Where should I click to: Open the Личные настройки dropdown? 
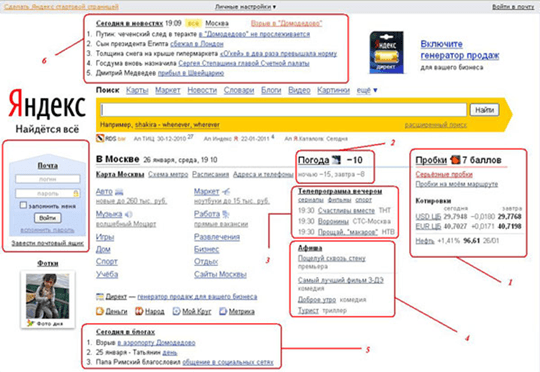[246, 7]
